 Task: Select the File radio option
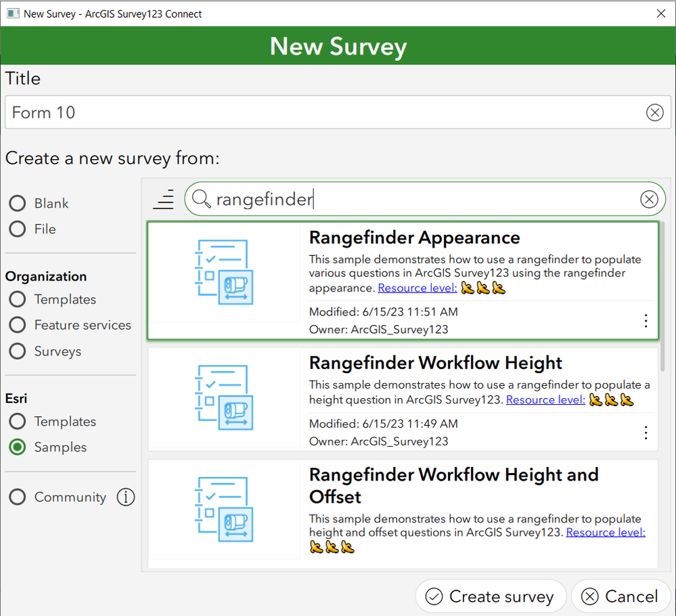tap(17, 229)
